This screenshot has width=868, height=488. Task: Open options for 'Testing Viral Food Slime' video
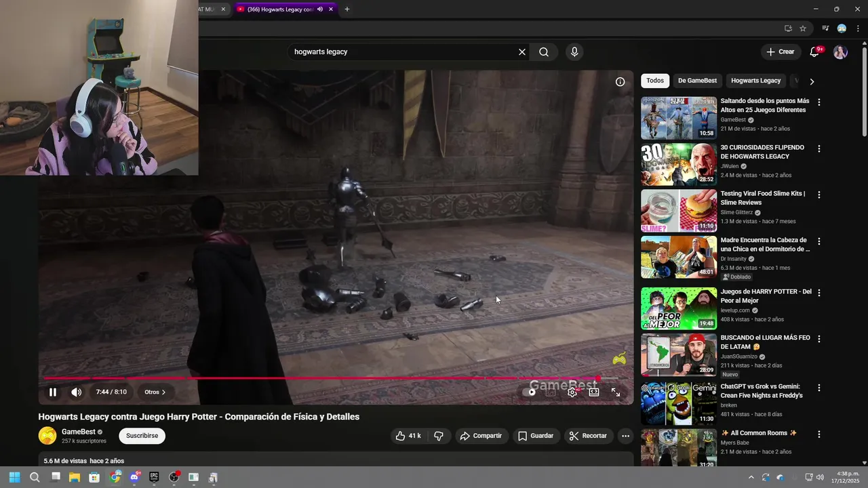click(819, 195)
